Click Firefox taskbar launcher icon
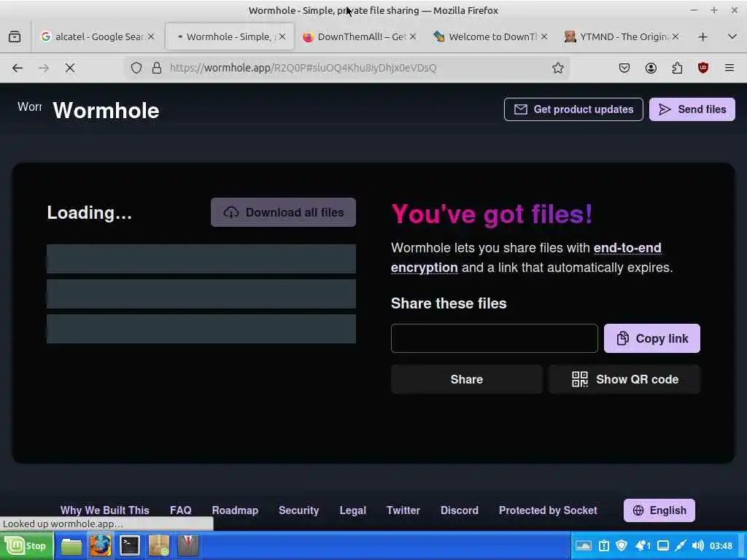 point(101,545)
